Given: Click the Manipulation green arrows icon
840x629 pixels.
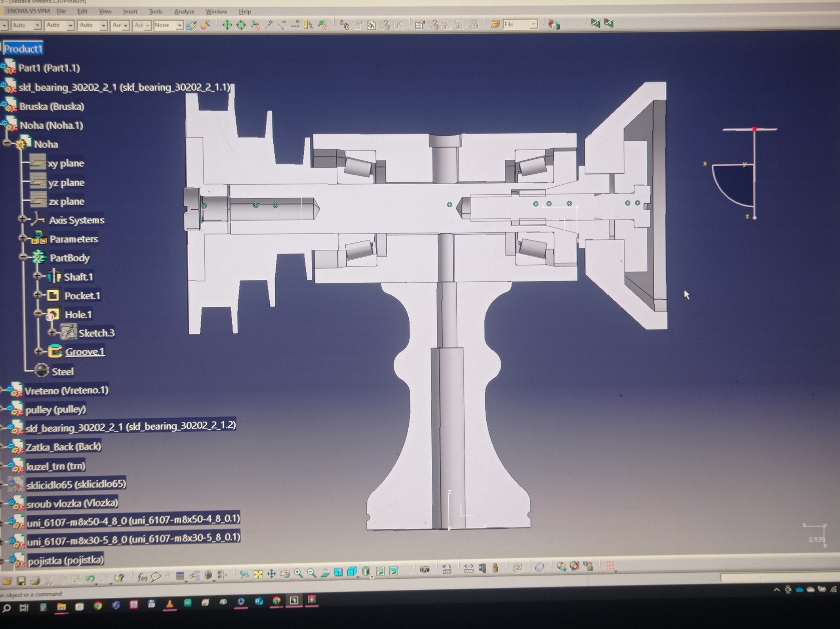Looking at the screenshot, I should [x=227, y=25].
